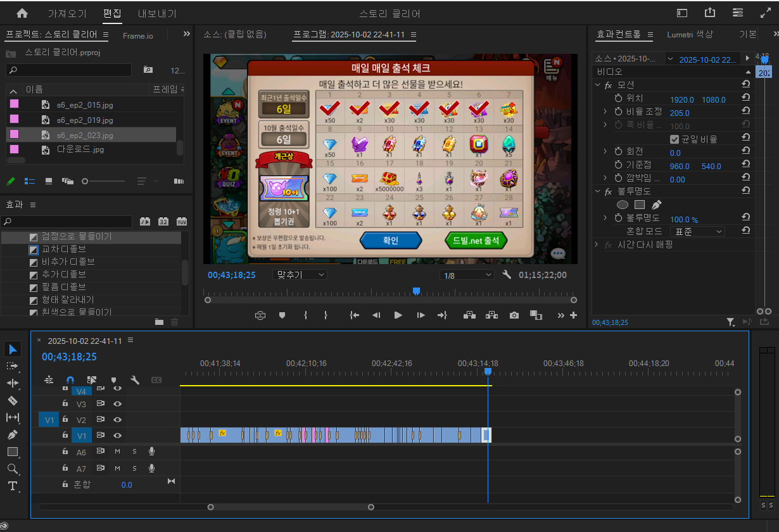
Task: Toggle the 균일 비율 checkbox
Action: point(674,139)
